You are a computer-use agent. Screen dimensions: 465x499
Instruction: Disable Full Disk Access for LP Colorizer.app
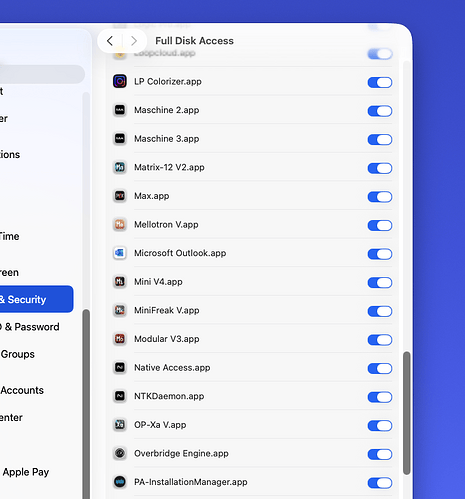click(380, 82)
